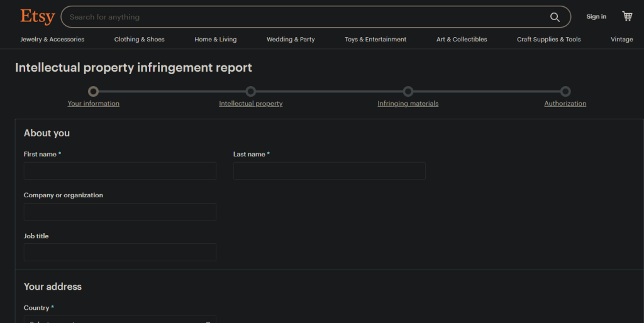The width and height of the screenshot is (644, 323).
Task: Jump to the Authorization step link
Action: tap(565, 104)
